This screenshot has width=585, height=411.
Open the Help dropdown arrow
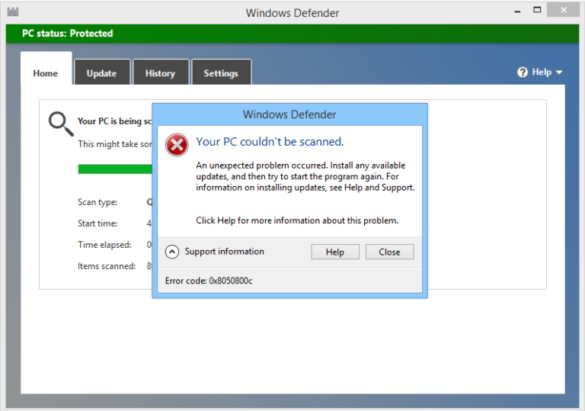(559, 72)
